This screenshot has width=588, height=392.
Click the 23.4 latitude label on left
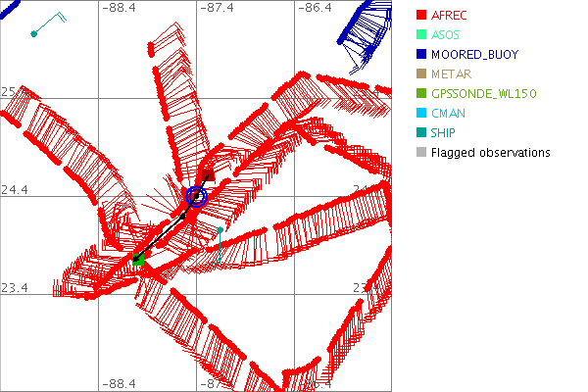click(16, 287)
